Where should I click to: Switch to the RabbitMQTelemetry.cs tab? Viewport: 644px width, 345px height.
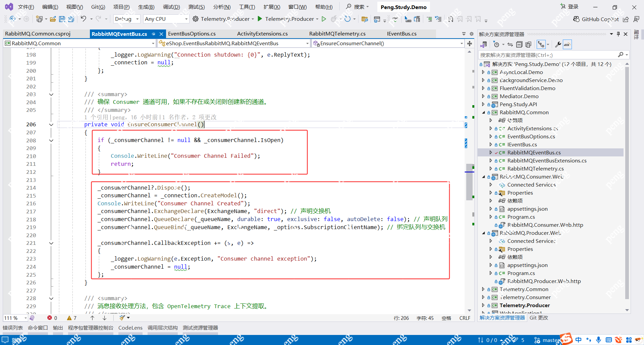[337, 34]
